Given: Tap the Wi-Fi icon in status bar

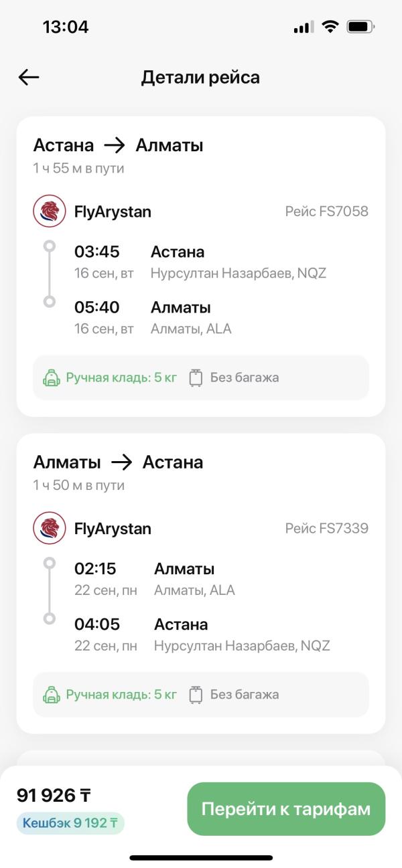Looking at the screenshot, I should 330,27.
